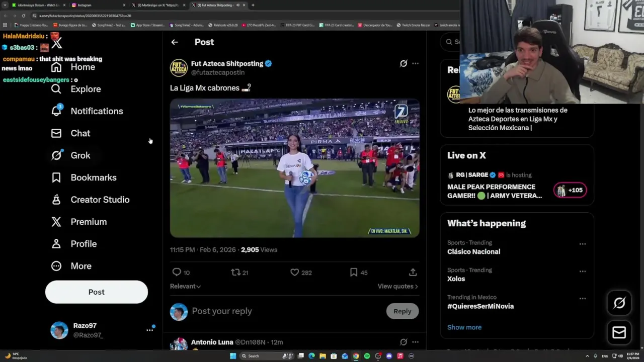Open the More menu in the sidebar
The width and height of the screenshot is (644, 362).
pyautogui.click(x=71, y=266)
